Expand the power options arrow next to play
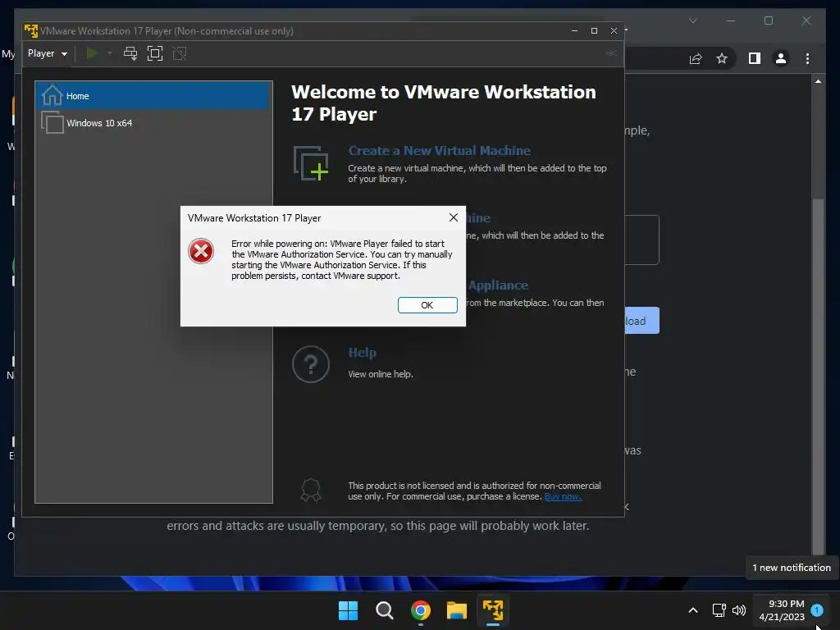Viewport: 840px width, 630px height. click(110, 53)
